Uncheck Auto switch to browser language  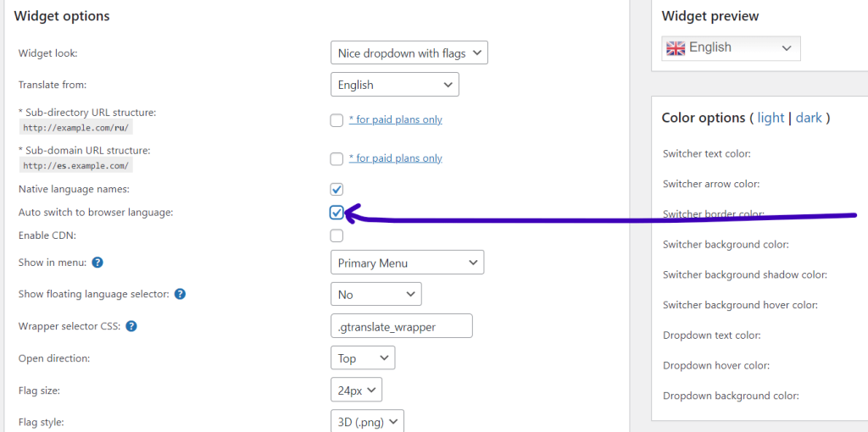[x=337, y=213]
